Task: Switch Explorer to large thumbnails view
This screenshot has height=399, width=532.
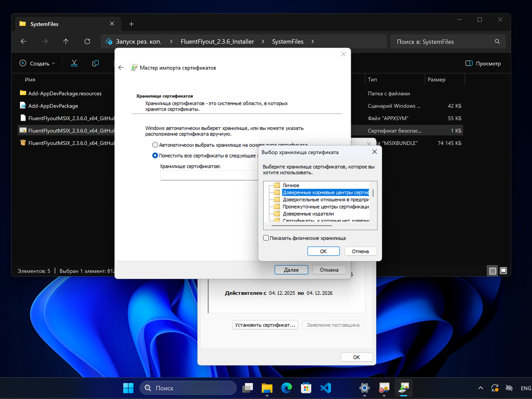Action: (x=503, y=271)
